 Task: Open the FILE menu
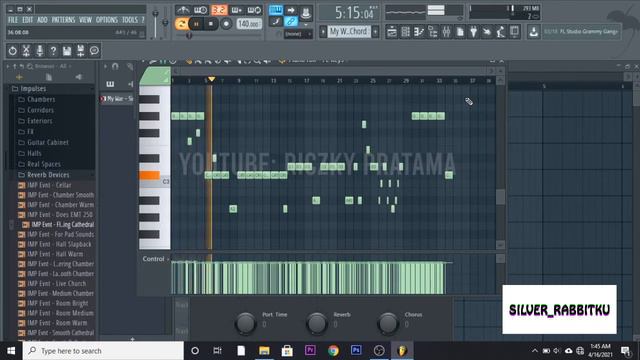coord(13,20)
